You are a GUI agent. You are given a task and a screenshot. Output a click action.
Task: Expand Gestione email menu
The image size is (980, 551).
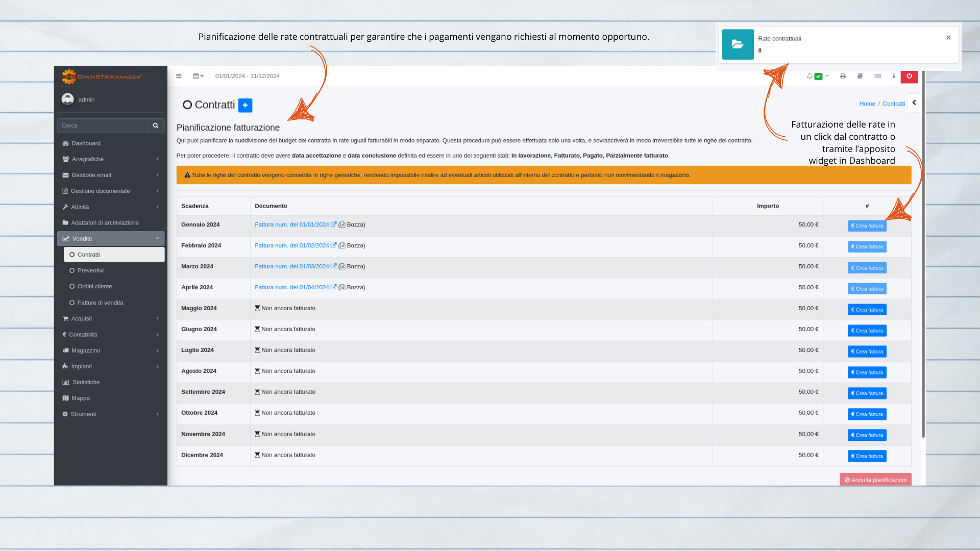pyautogui.click(x=111, y=175)
